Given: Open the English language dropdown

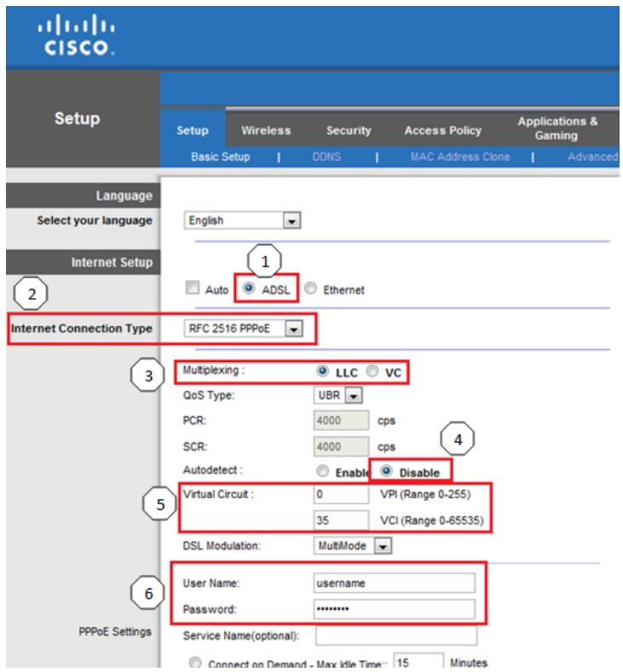Looking at the screenshot, I should [242, 221].
